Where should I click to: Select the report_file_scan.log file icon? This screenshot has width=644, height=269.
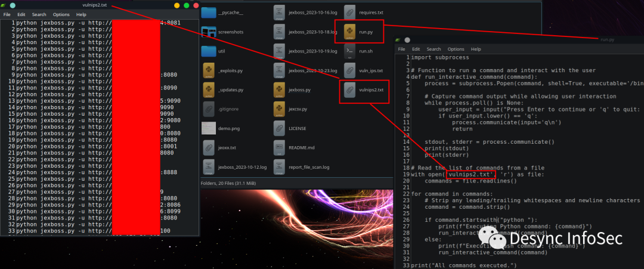(x=280, y=167)
